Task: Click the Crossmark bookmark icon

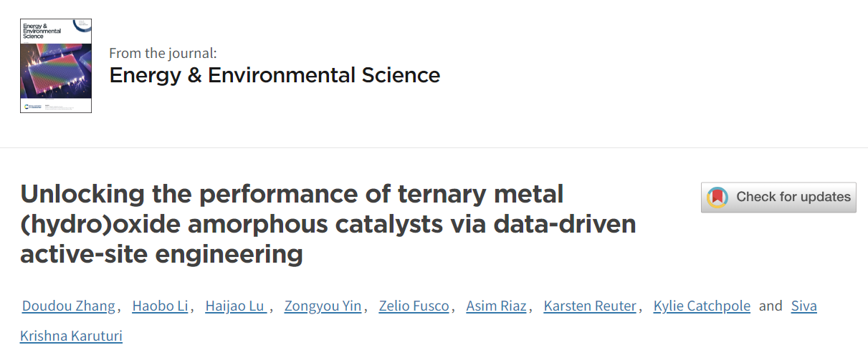Action: click(717, 197)
